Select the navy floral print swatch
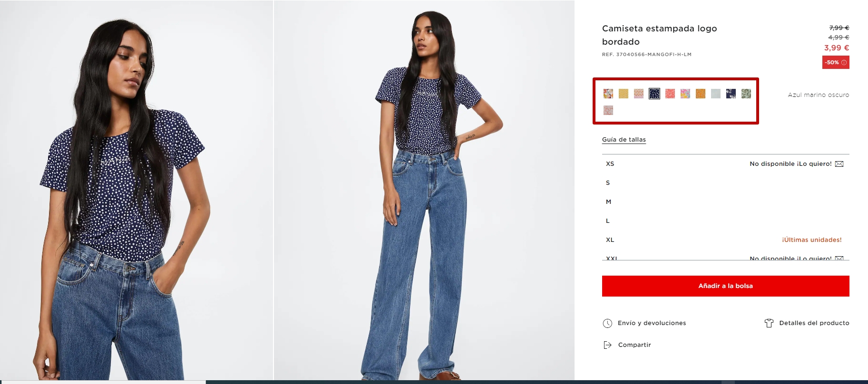This screenshot has height=384, width=868. click(731, 94)
